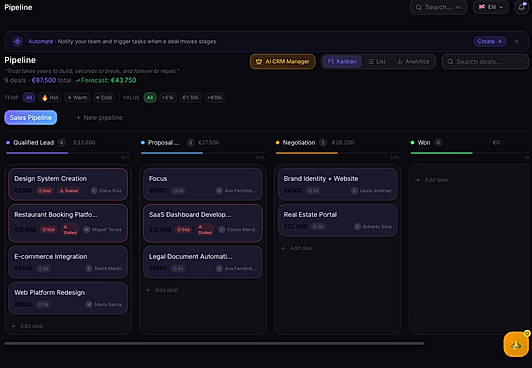Screen dimensions: 532x368
Task: Click Create in the Automate banner
Action: pyautogui.click(x=490, y=41)
